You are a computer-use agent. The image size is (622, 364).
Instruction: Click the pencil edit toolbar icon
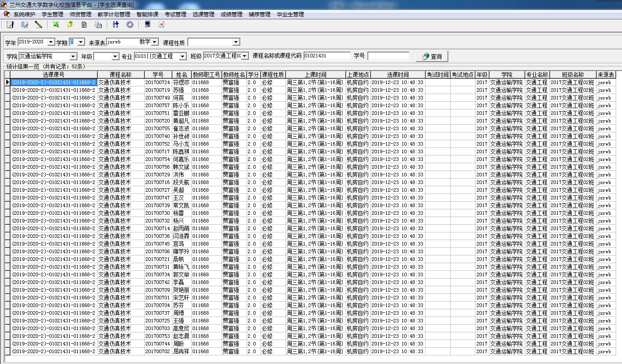(38, 24)
